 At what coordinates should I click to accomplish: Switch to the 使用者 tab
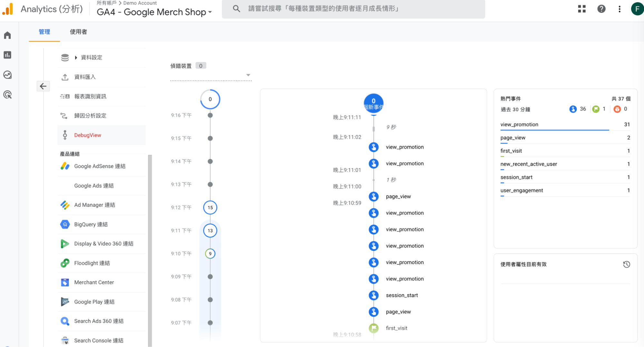78,32
